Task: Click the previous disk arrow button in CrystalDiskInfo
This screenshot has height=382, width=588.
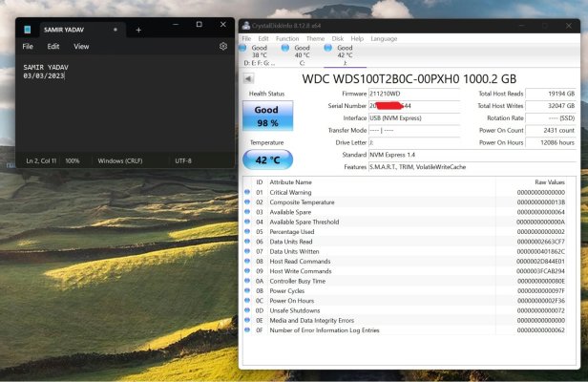Action: click(248, 78)
